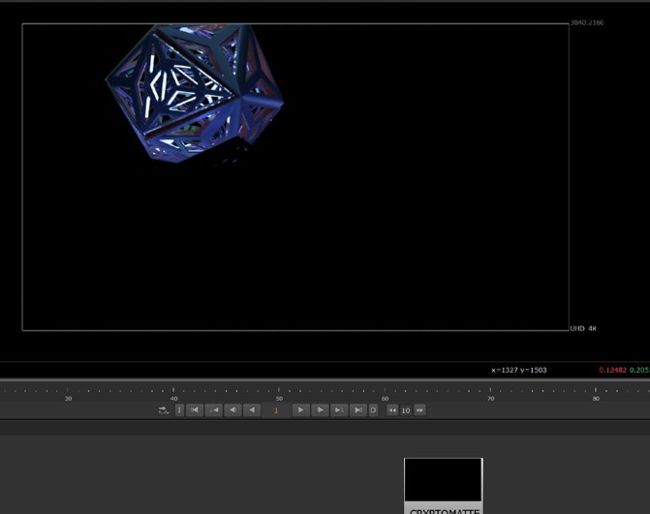Play the timeline forward

tap(300, 410)
